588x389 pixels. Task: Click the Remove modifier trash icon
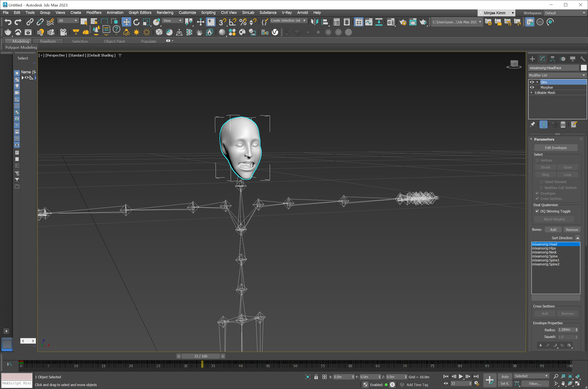click(x=563, y=125)
